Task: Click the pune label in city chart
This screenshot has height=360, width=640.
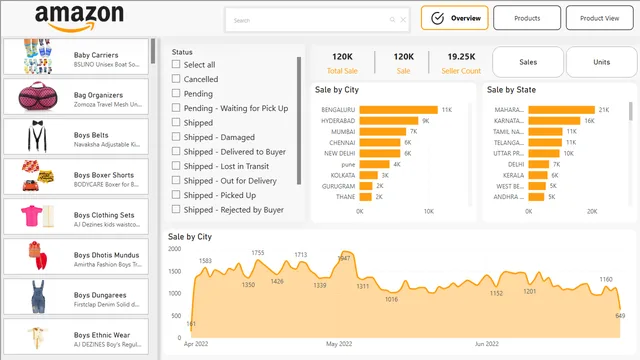Action: pyautogui.click(x=348, y=164)
